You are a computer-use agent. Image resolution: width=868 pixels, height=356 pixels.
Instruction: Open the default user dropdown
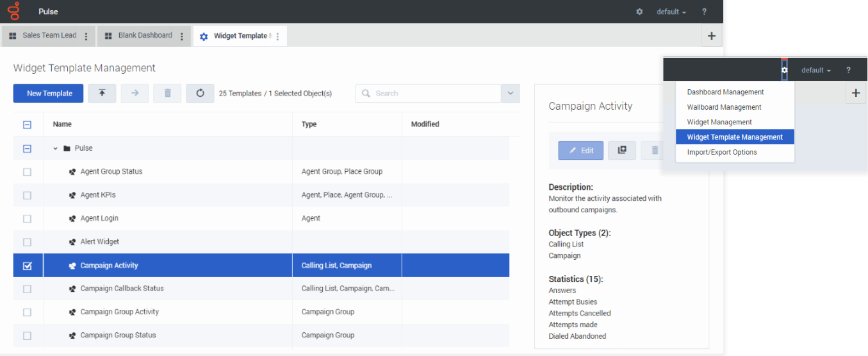[x=671, y=12]
